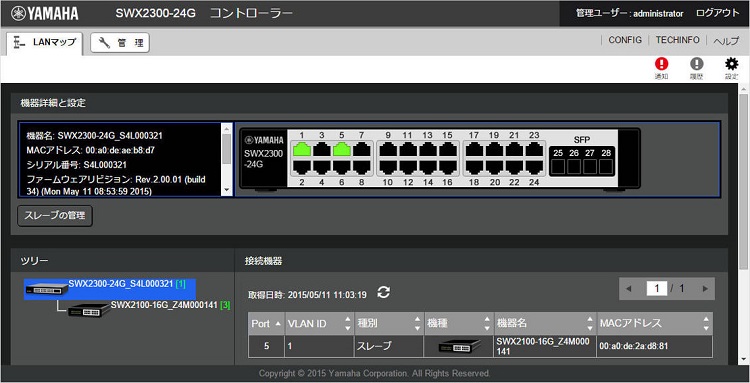
Task: Switch to the LANマップ tab
Action: pos(44,43)
